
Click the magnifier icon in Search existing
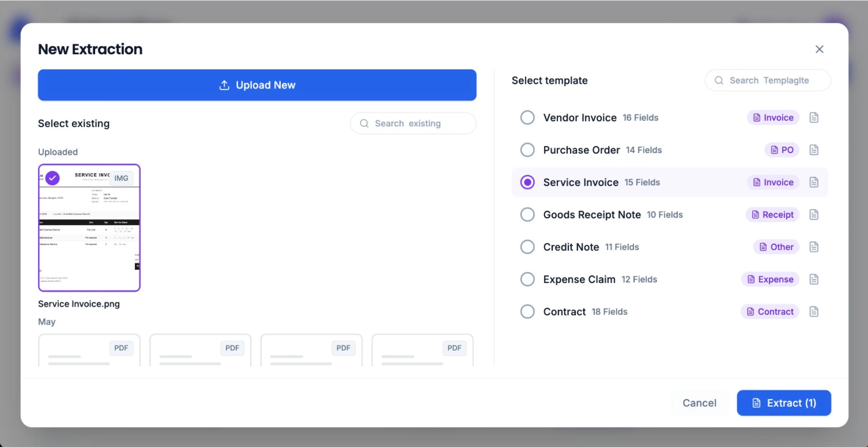point(364,124)
